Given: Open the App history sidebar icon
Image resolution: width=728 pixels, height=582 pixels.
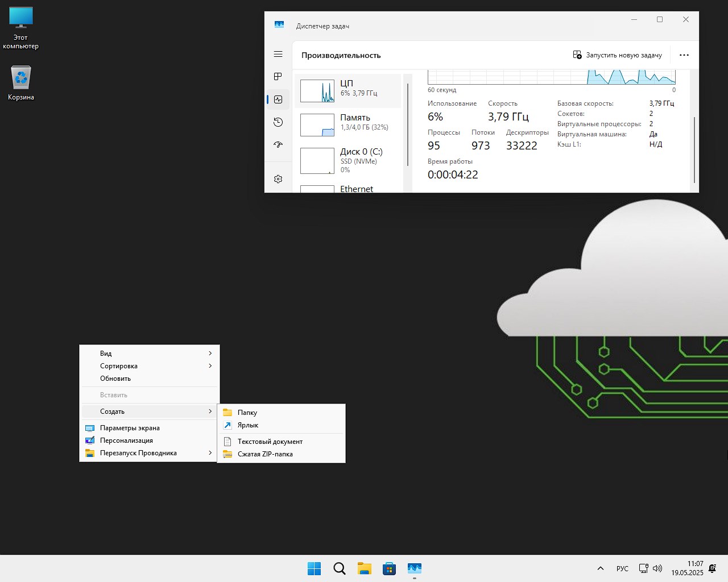Looking at the screenshot, I should click(x=278, y=122).
